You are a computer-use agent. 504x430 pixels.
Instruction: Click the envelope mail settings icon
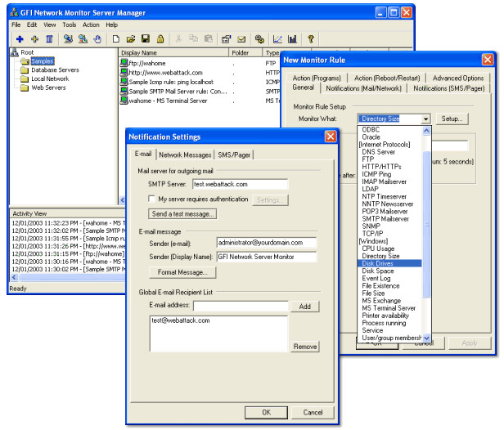[x=241, y=39]
